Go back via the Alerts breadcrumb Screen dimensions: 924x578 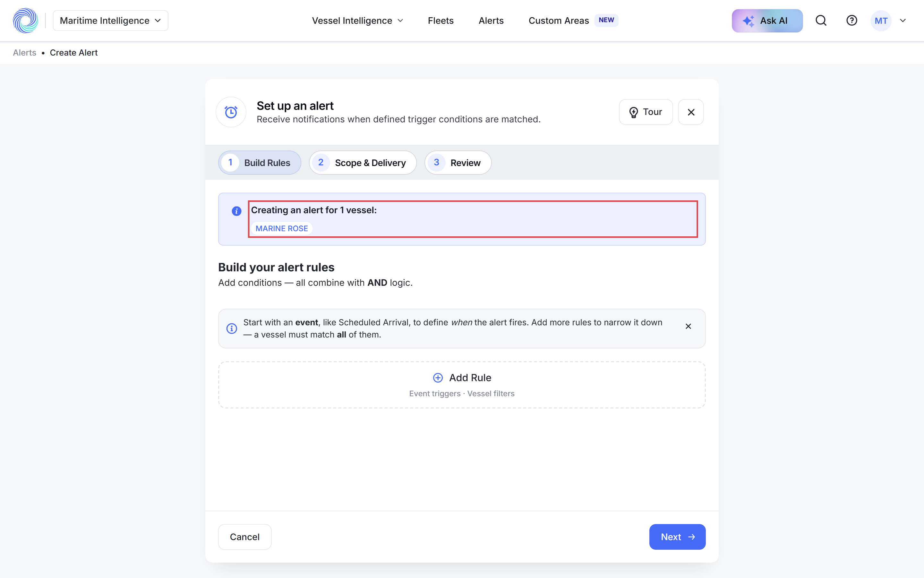24,53
